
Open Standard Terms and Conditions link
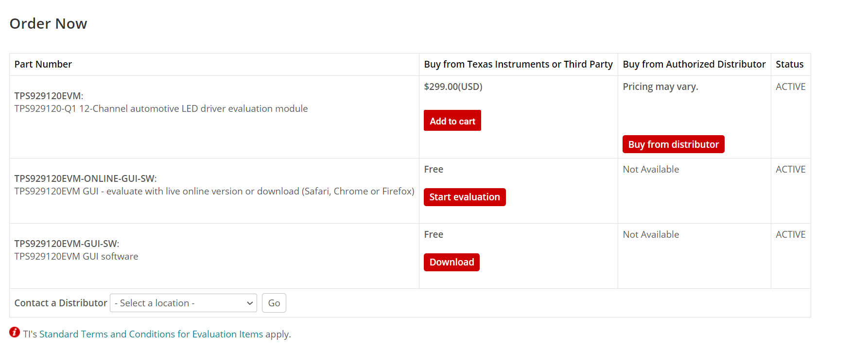click(151, 334)
